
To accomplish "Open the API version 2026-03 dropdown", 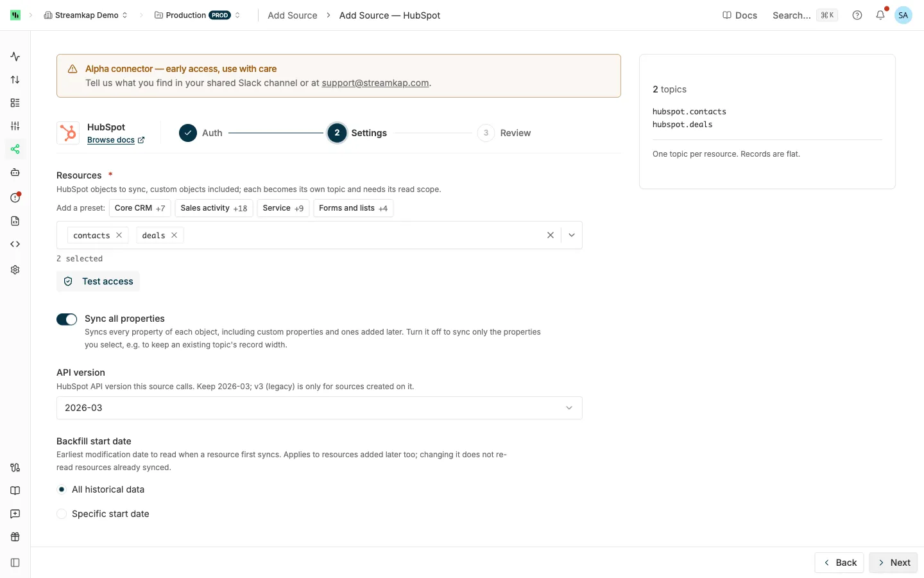I will (320, 408).
